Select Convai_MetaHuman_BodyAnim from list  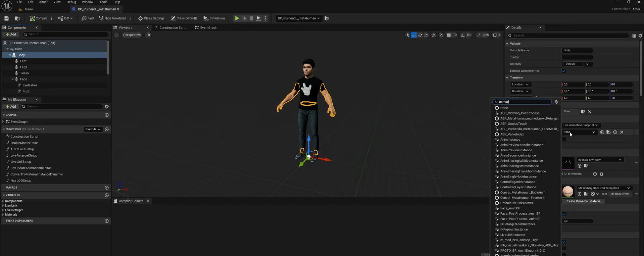coord(523,193)
